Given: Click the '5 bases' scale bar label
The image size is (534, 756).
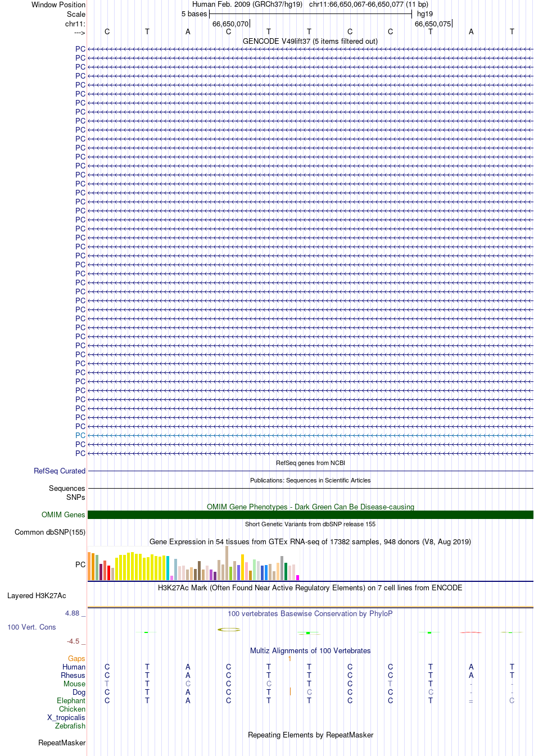Looking at the screenshot, I should pos(194,13).
